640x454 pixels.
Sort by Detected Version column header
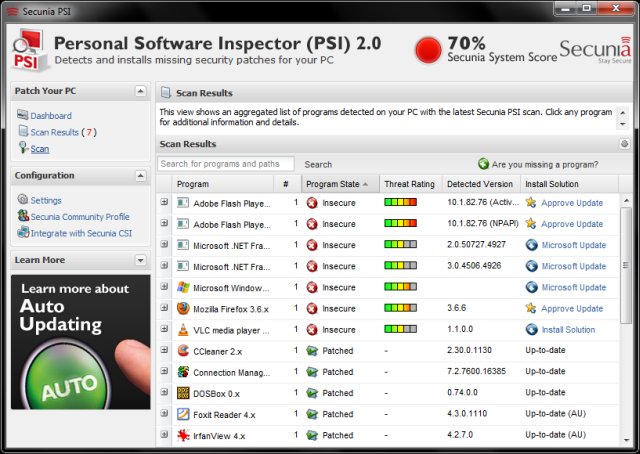(x=481, y=184)
